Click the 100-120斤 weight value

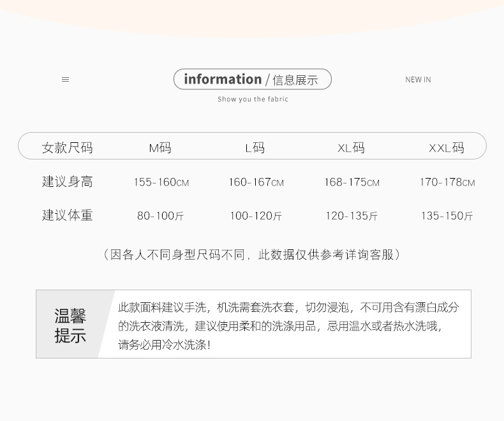[x=256, y=216]
